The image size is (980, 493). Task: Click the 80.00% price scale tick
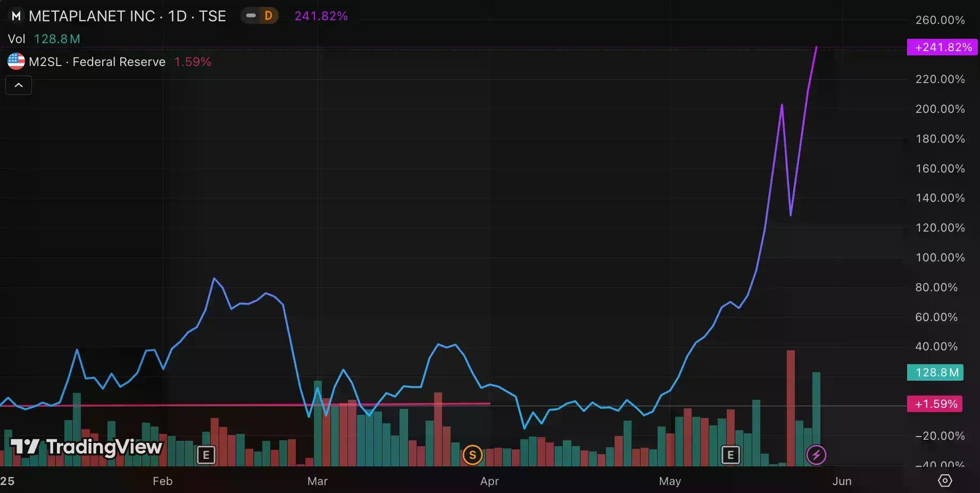point(936,287)
